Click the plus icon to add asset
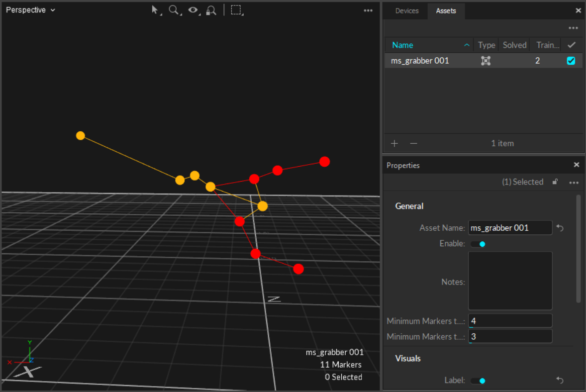This screenshot has width=586, height=392. click(x=394, y=143)
